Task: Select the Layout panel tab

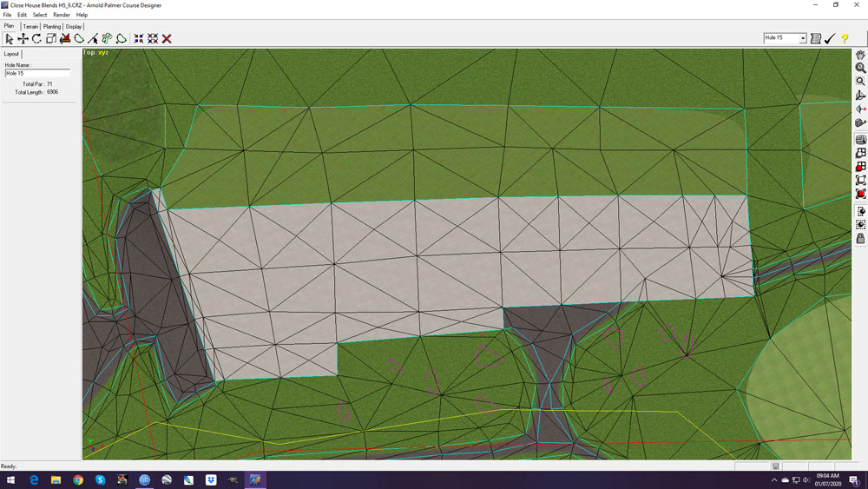Action: (12, 54)
